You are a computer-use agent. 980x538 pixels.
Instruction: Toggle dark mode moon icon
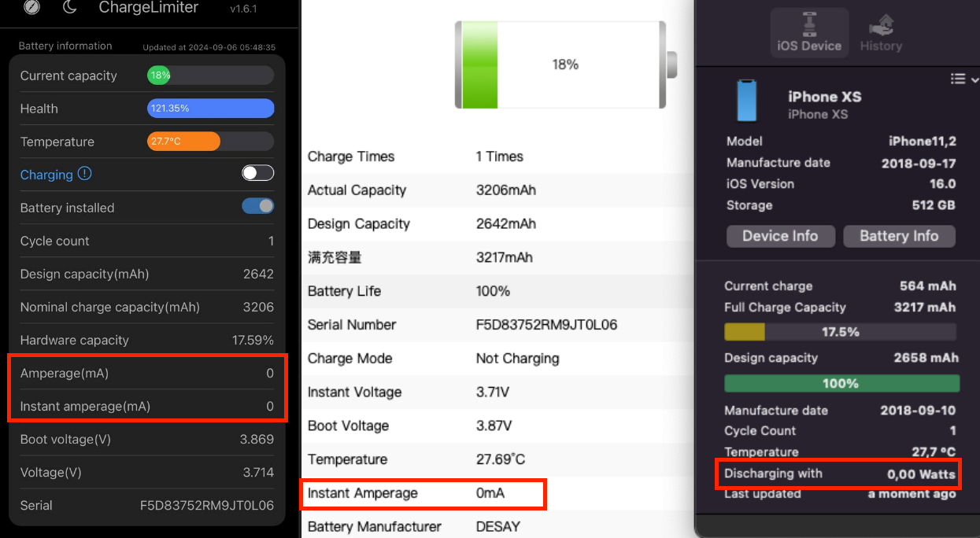click(70, 7)
